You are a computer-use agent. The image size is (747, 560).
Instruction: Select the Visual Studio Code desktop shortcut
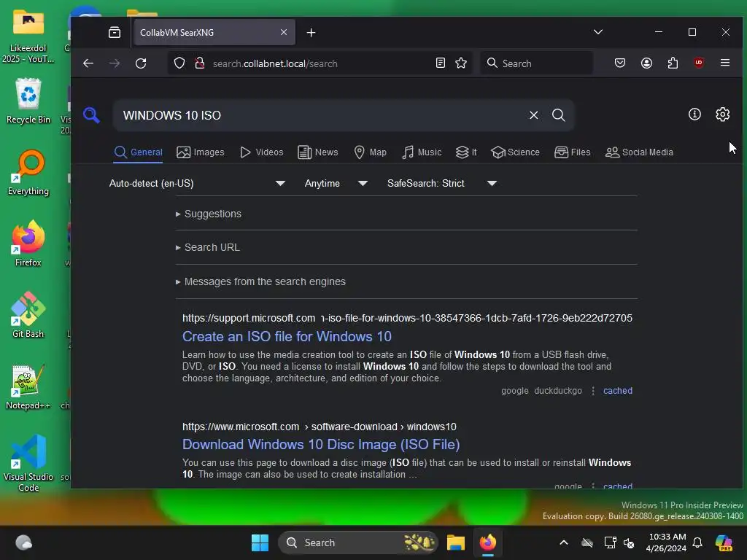click(x=28, y=463)
